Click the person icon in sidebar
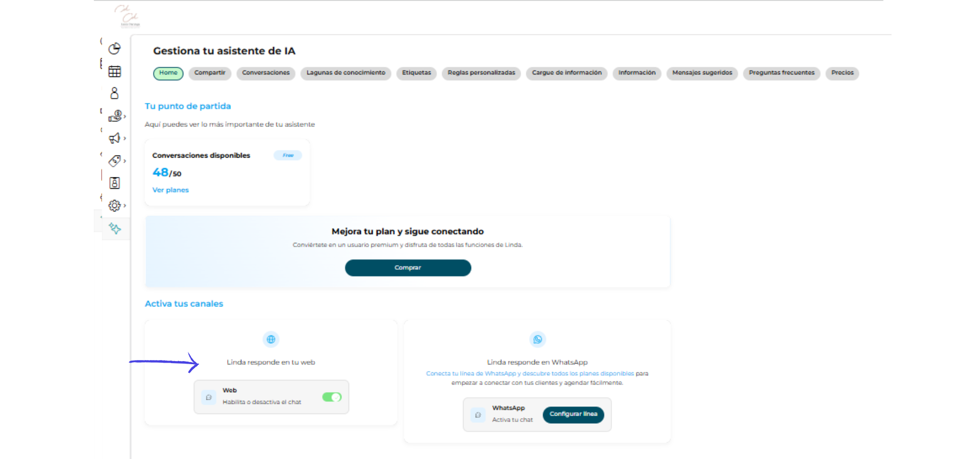The width and height of the screenshot is (980, 459). (x=114, y=93)
